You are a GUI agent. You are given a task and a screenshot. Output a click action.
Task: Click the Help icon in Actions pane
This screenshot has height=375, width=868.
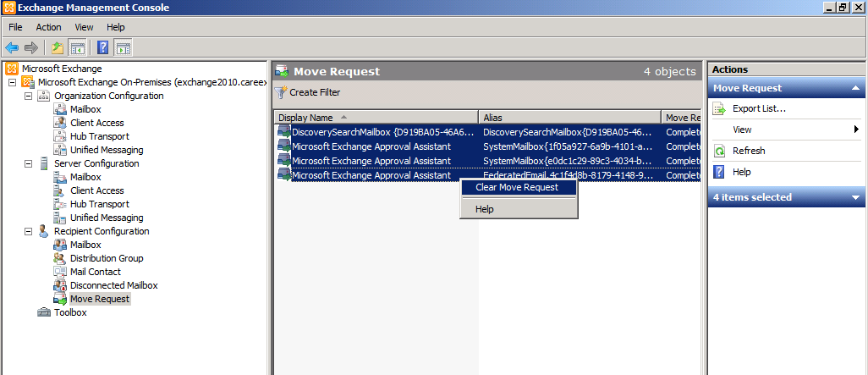click(x=719, y=172)
